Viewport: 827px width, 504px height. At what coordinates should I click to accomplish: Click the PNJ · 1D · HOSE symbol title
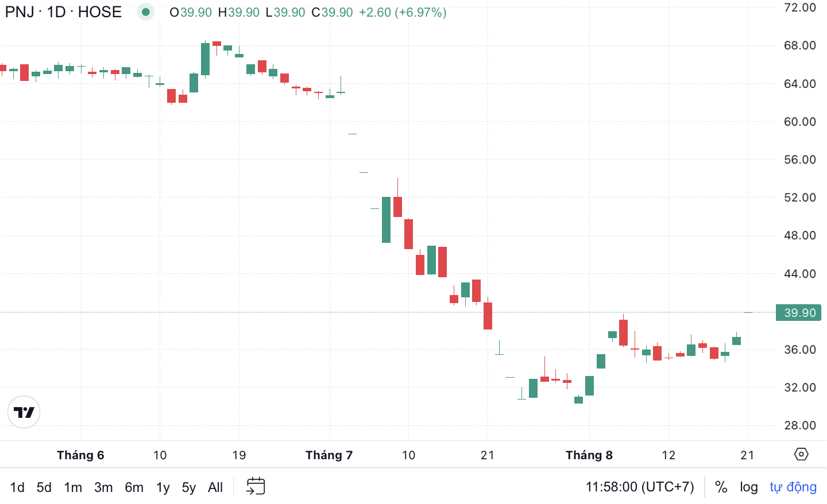[63, 12]
